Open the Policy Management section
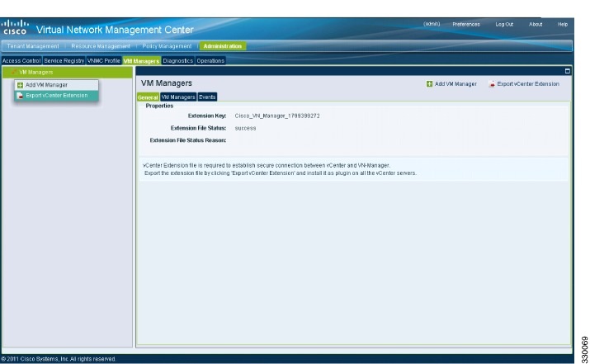The width and height of the screenshot is (590, 364). tap(167, 46)
